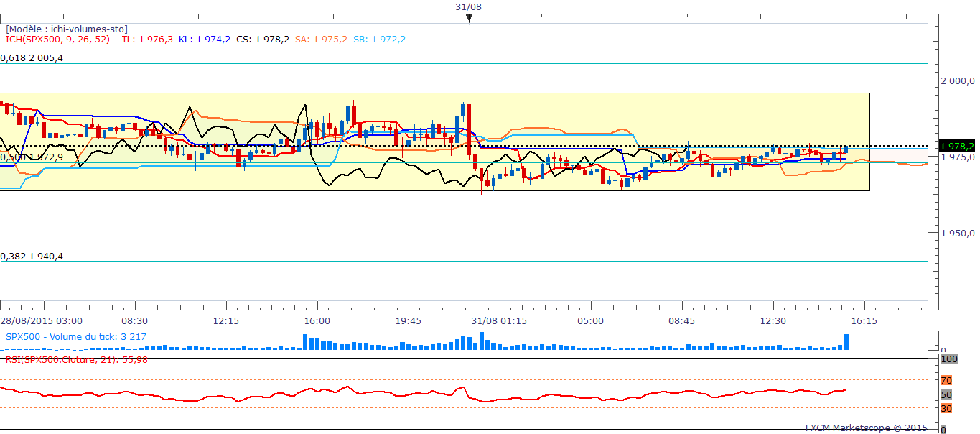Click the ICH(SPX500, 9, 26, 52) indicator label
The height and width of the screenshot is (434, 980).
point(60,40)
